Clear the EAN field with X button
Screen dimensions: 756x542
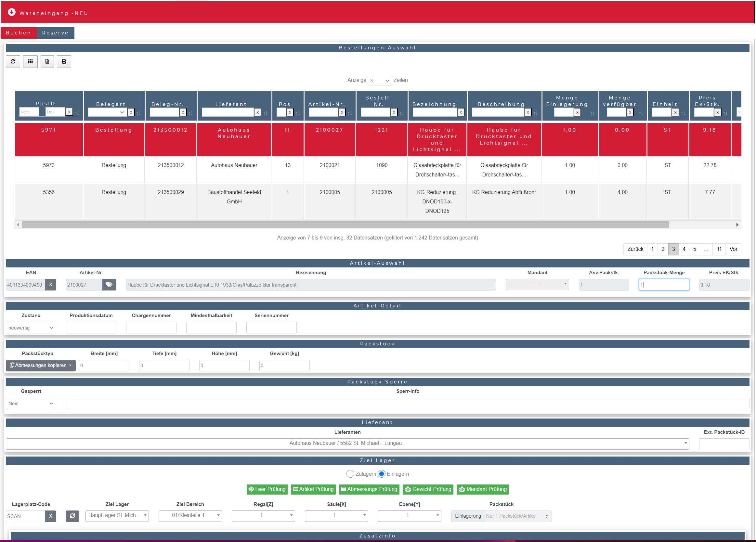(51, 285)
